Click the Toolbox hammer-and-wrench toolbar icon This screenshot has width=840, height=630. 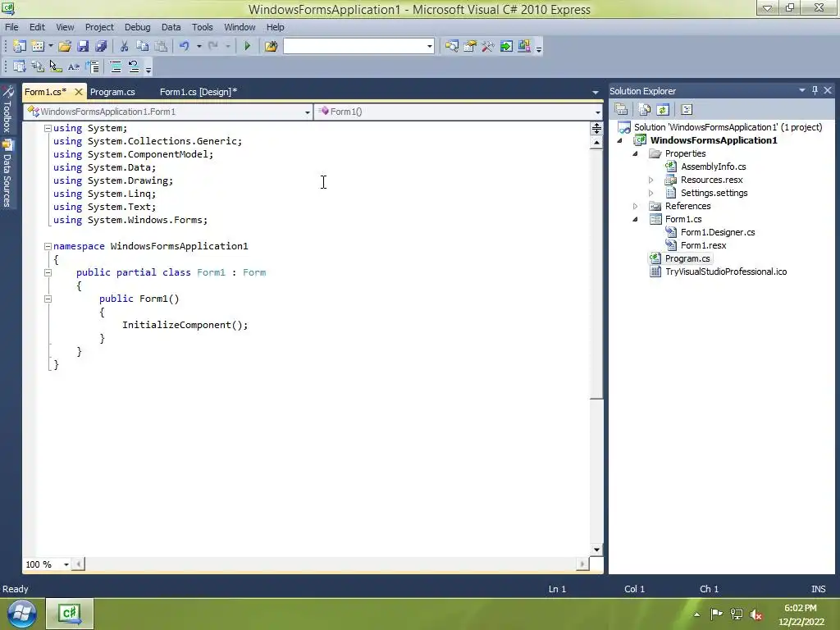point(487,47)
